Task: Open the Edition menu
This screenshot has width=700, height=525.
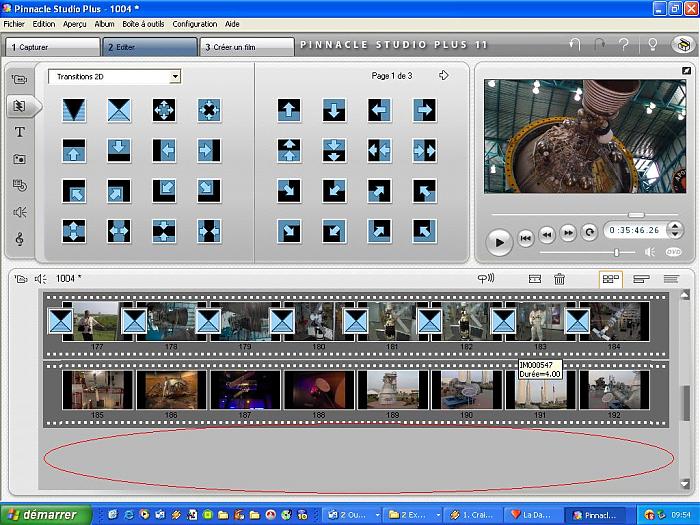Action: click(44, 24)
